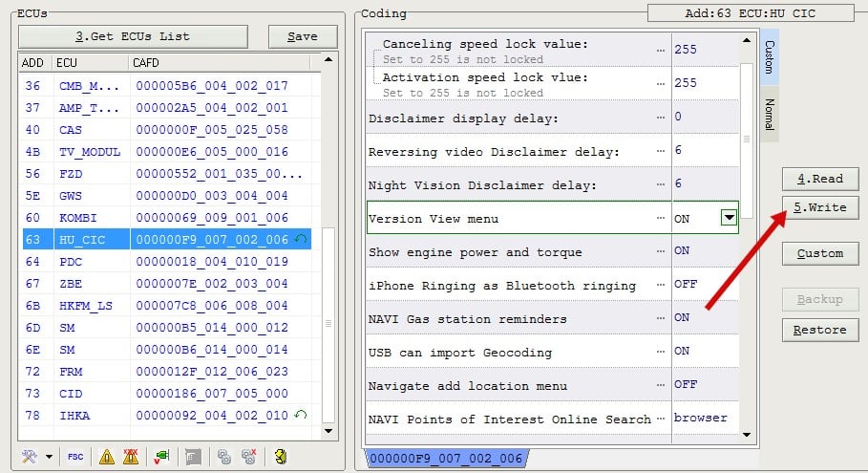Click the Custom button
Screen dimensions: 868x473
pyautogui.click(x=820, y=253)
